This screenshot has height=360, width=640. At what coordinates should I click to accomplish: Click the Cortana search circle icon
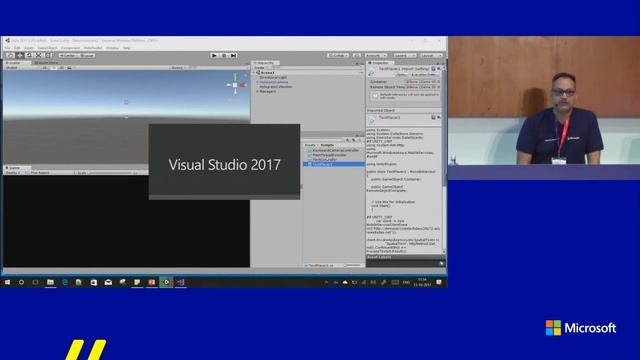pyautogui.click(x=21, y=282)
